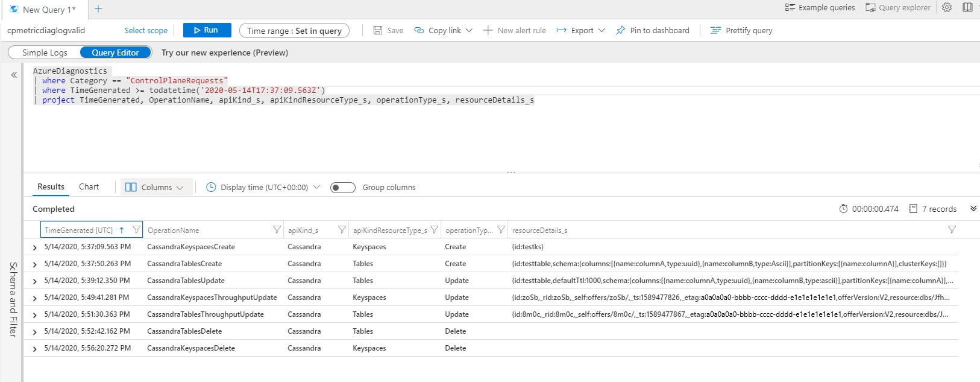Click the Pin to dashboard pin icon
Image resolution: width=980 pixels, height=382 pixels.
click(x=620, y=30)
